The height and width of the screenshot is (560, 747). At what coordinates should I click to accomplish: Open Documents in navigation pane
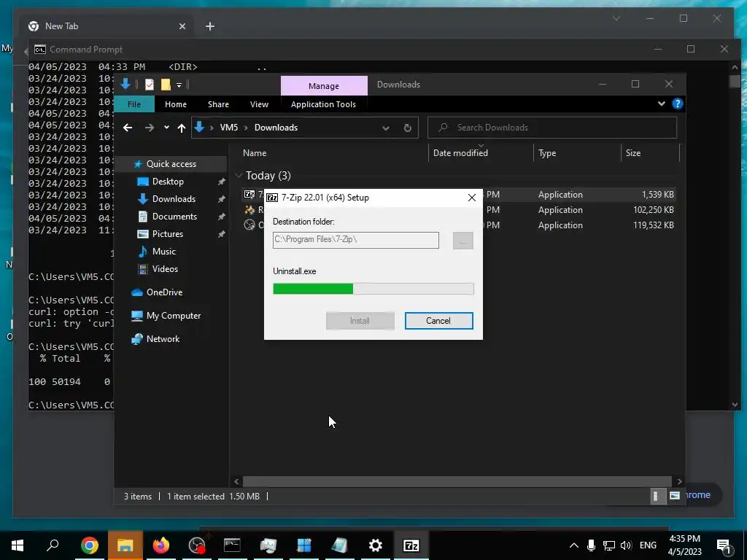click(x=174, y=217)
